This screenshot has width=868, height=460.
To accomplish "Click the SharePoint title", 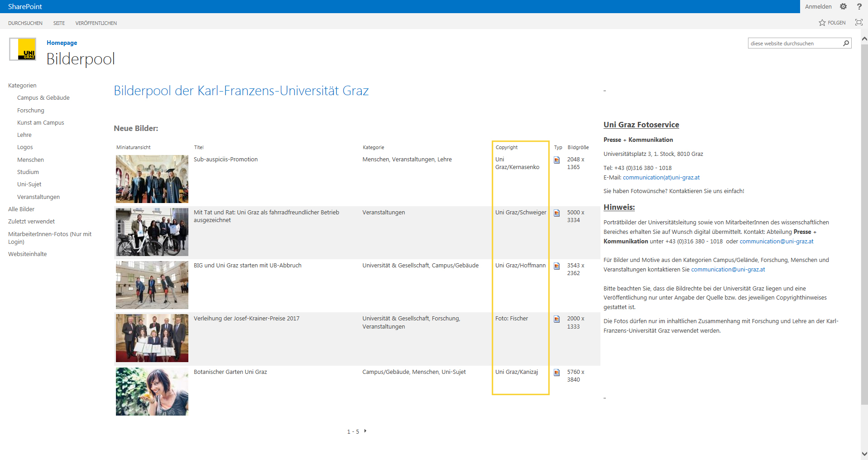I will click(25, 6).
